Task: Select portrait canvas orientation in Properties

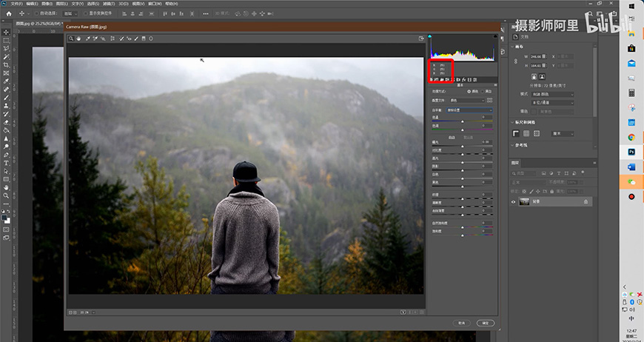Action: pyautogui.click(x=534, y=76)
